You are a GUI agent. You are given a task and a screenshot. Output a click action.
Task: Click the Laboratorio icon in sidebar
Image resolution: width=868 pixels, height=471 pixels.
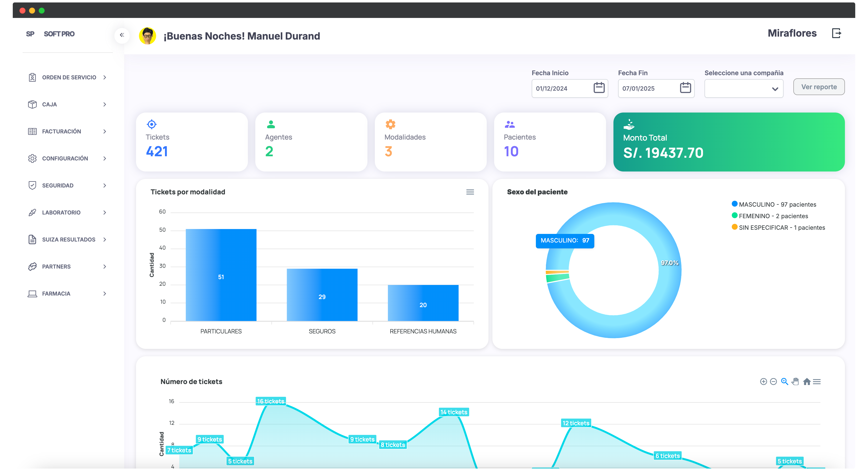click(x=32, y=213)
